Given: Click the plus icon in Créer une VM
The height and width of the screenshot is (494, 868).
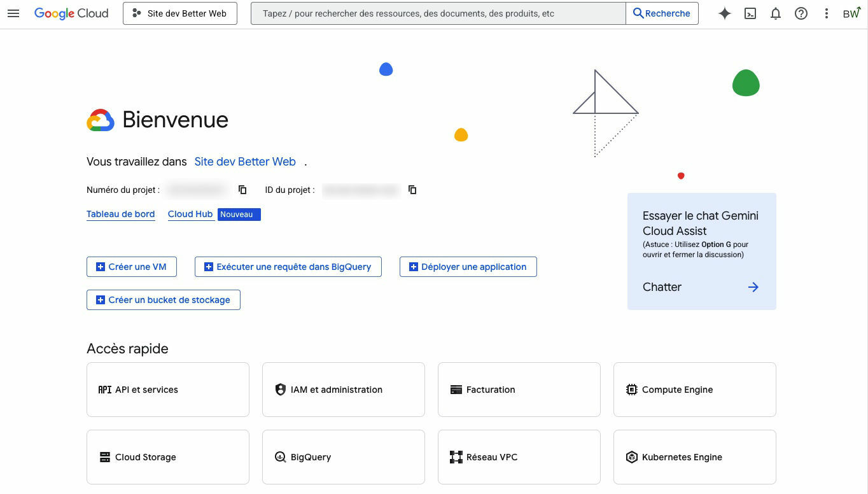Looking at the screenshot, I should point(101,267).
